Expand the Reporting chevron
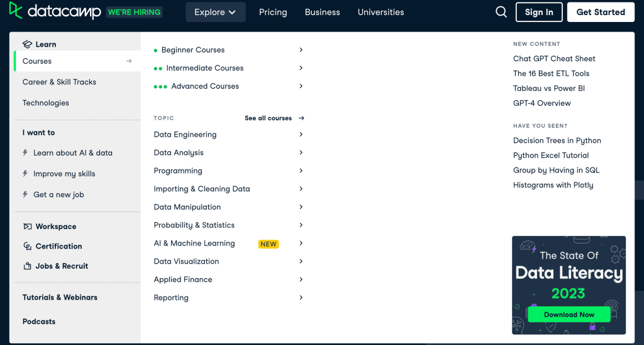Viewport: 644px width, 345px height. [x=301, y=297]
